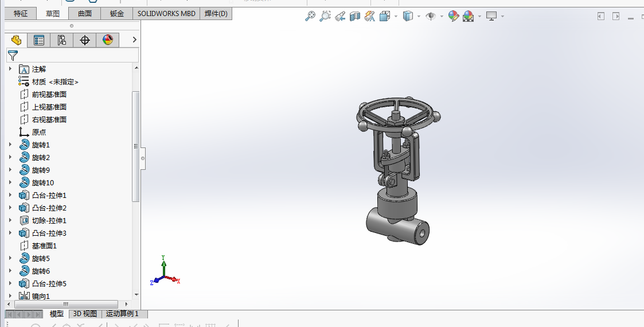Click the Previous View icon
This screenshot has width=644, height=327.
(x=339, y=16)
